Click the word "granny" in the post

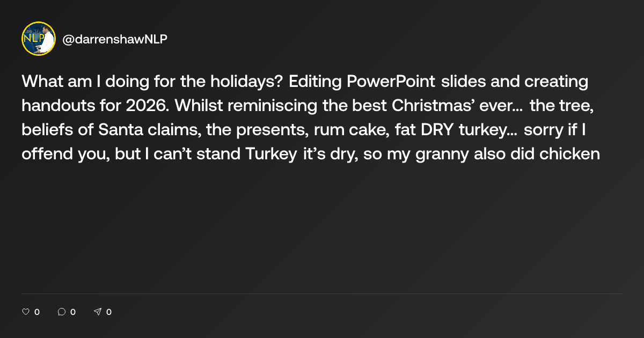[x=462, y=154]
